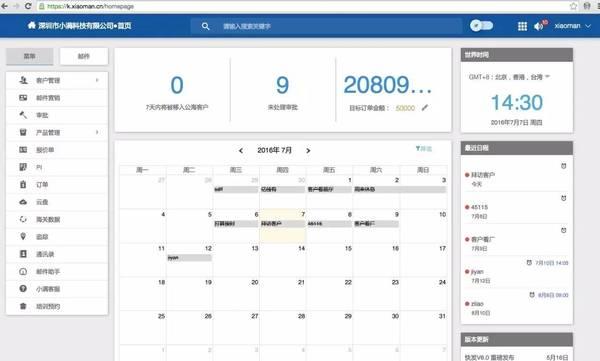The height and width of the screenshot is (361, 600).
Task: Click the 追踪 location pin icon
Action: click(23, 236)
